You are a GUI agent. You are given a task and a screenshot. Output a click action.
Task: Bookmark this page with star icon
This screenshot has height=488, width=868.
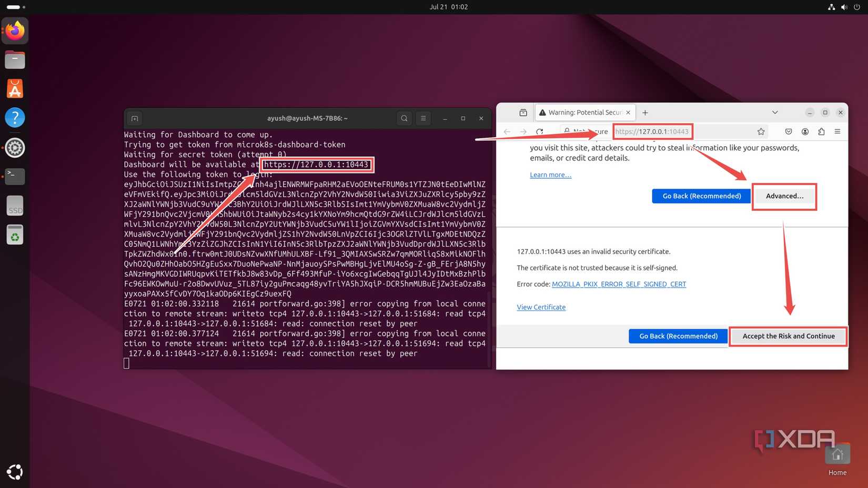761,131
